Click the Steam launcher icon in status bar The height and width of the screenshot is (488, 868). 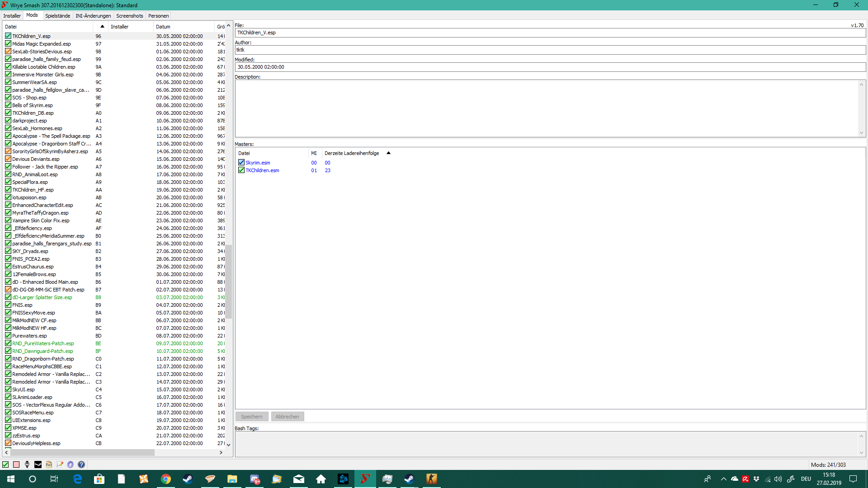(38, 465)
